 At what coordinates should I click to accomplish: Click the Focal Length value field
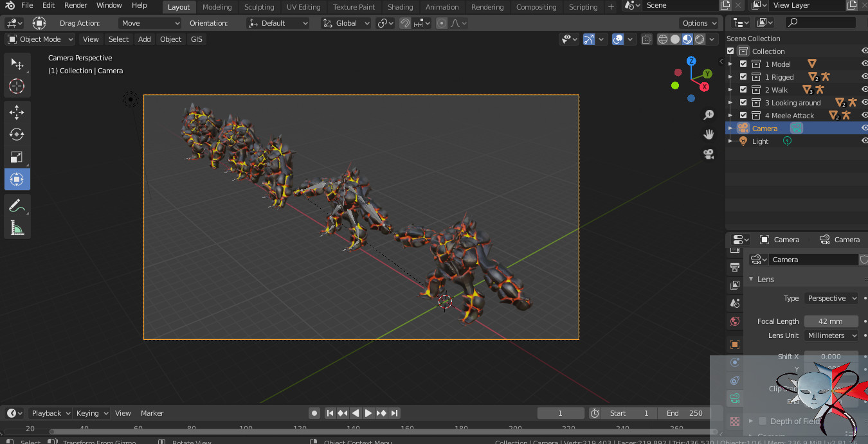pos(831,321)
